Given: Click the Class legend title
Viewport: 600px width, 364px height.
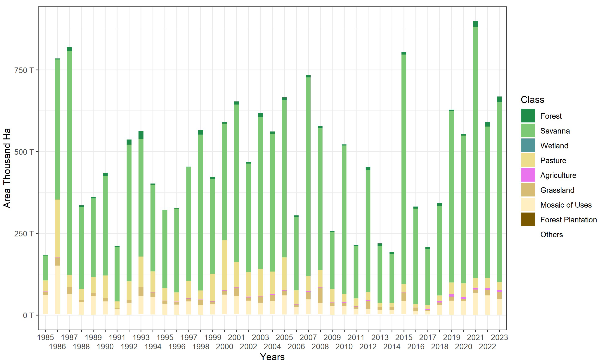Looking at the screenshot, I should (x=532, y=100).
